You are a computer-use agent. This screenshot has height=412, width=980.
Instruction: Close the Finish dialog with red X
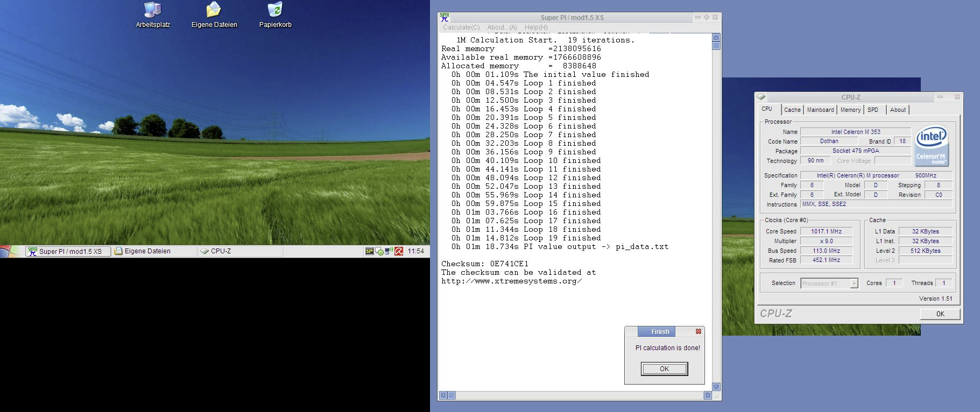click(x=699, y=331)
